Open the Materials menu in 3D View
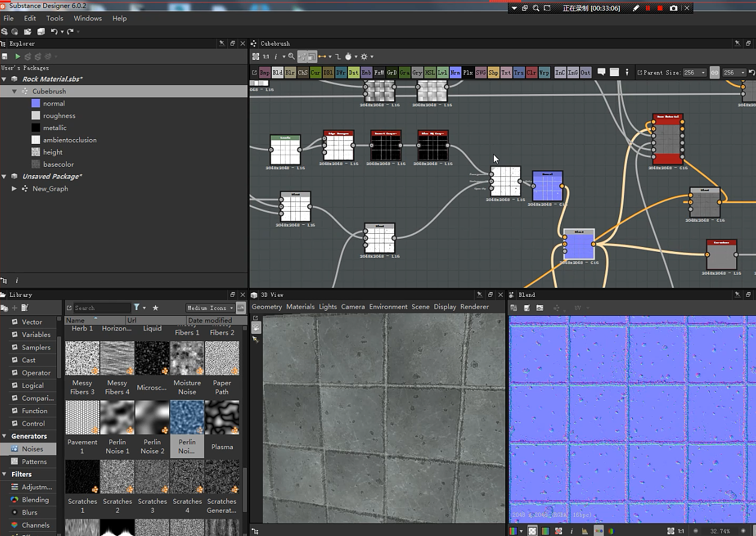This screenshot has width=756, height=536. tap(300, 306)
